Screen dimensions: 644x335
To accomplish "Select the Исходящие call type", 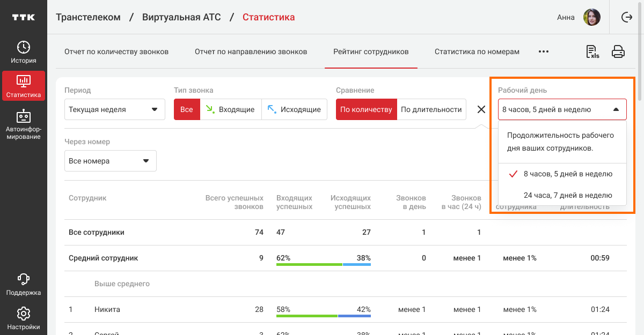I will point(294,109).
